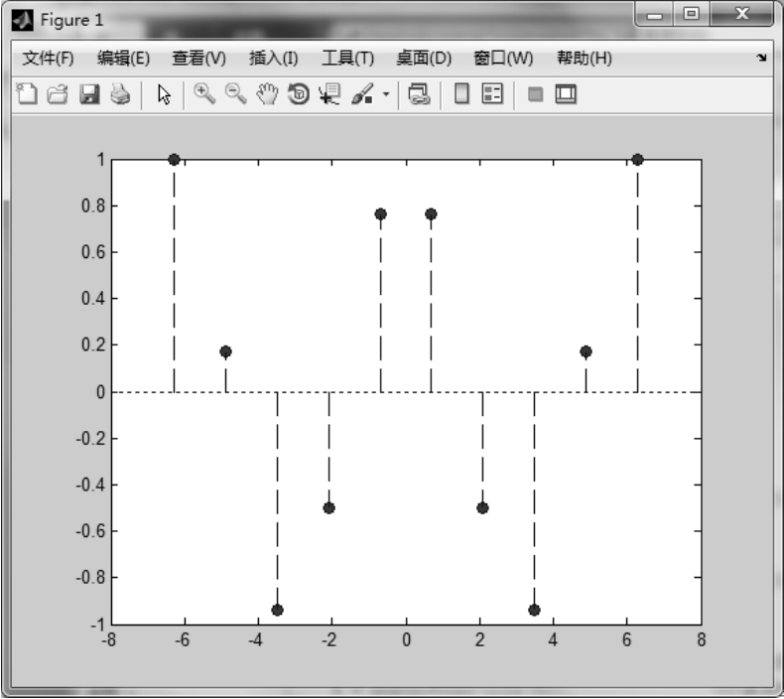The height and width of the screenshot is (699, 784).
Task: Click the Link Plot toolbar icon
Action: point(419,94)
